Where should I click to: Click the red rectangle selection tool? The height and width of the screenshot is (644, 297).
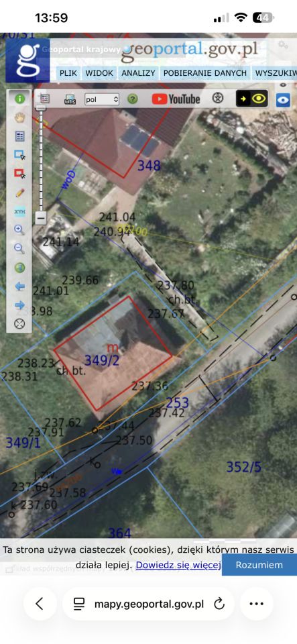tap(19, 173)
